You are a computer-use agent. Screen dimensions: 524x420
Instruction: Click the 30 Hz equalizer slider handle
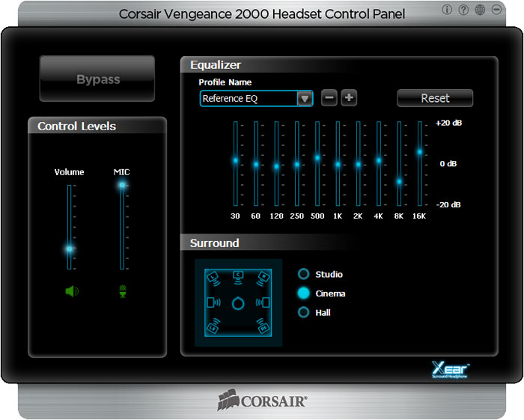coord(236,160)
